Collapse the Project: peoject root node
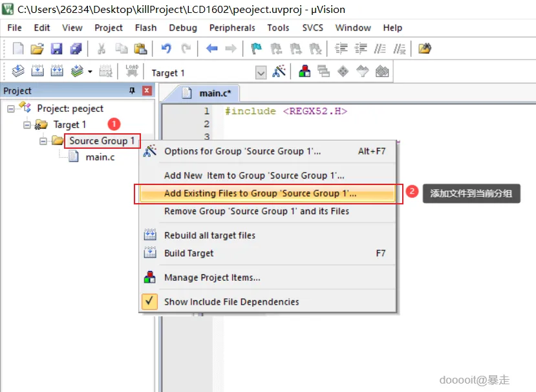 (11, 109)
